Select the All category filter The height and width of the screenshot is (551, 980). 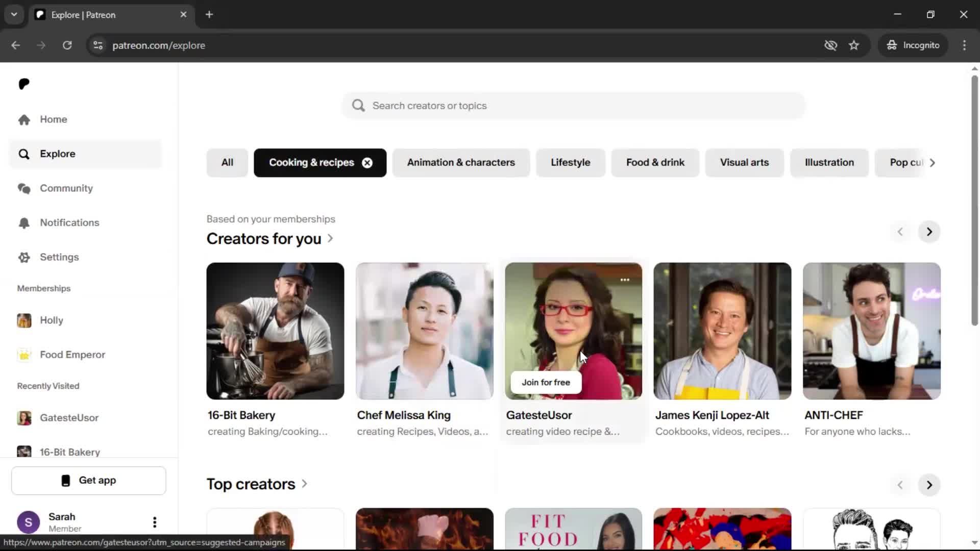[227, 163]
